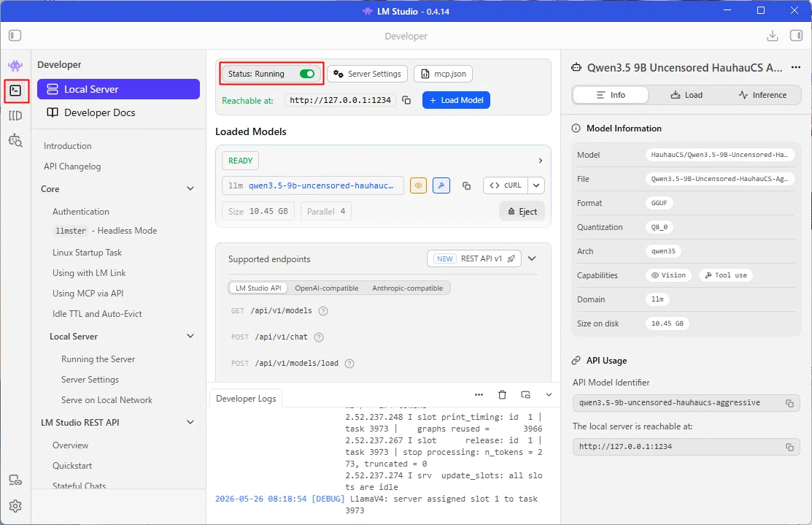This screenshot has height=525, width=812.
Task: Collapse the Local Server docs section
Action: pos(190,337)
